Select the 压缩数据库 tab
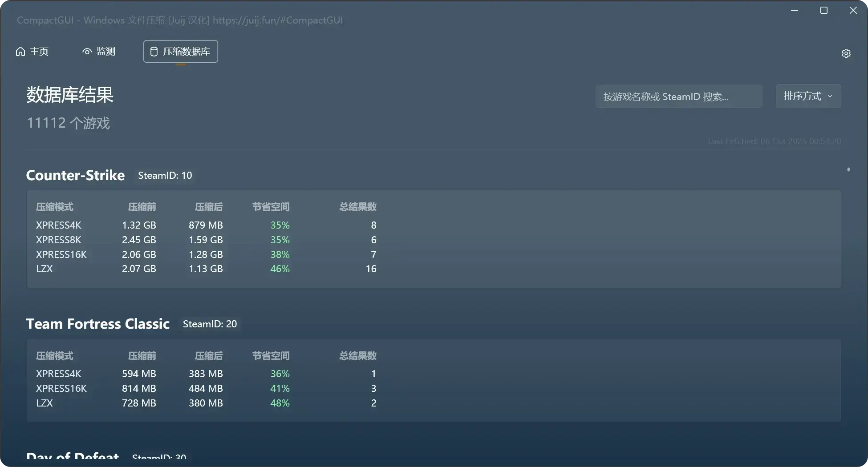 tap(180, 52)
